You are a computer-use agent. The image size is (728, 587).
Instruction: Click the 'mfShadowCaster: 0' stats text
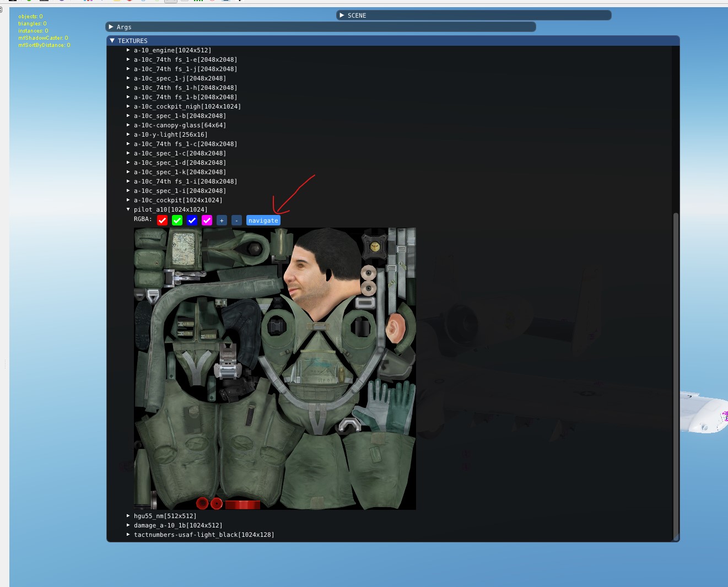point(43,38)
